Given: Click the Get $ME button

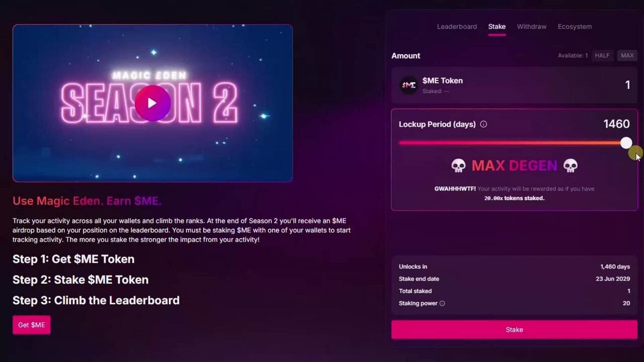Looking at the screenshot, I should pos(31,325).
